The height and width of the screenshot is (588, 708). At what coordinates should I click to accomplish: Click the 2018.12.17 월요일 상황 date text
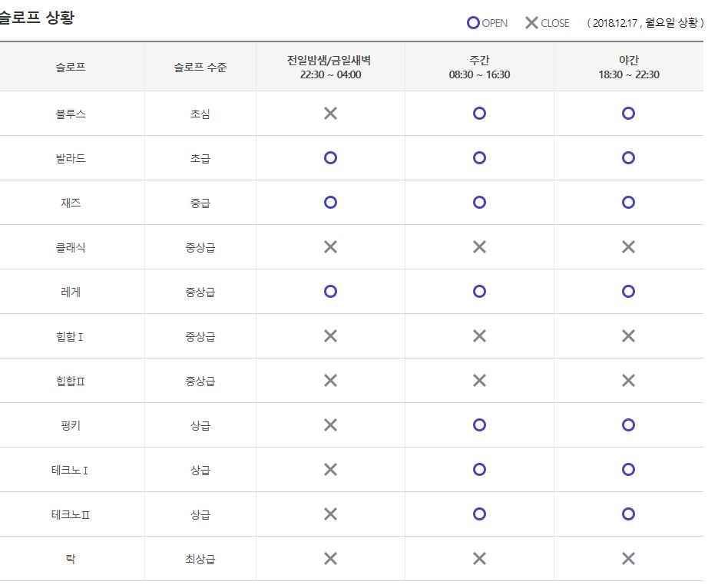point(644,23)
